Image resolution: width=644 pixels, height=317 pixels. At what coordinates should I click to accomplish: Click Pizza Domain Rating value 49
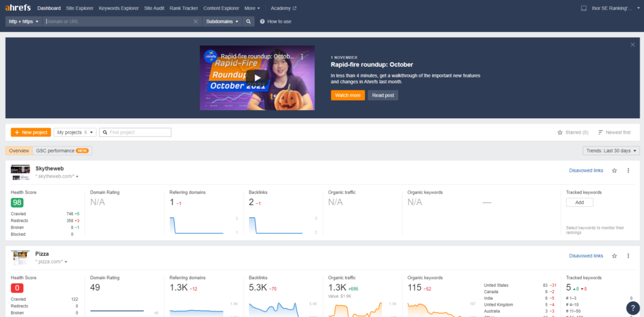coord(95,287)
